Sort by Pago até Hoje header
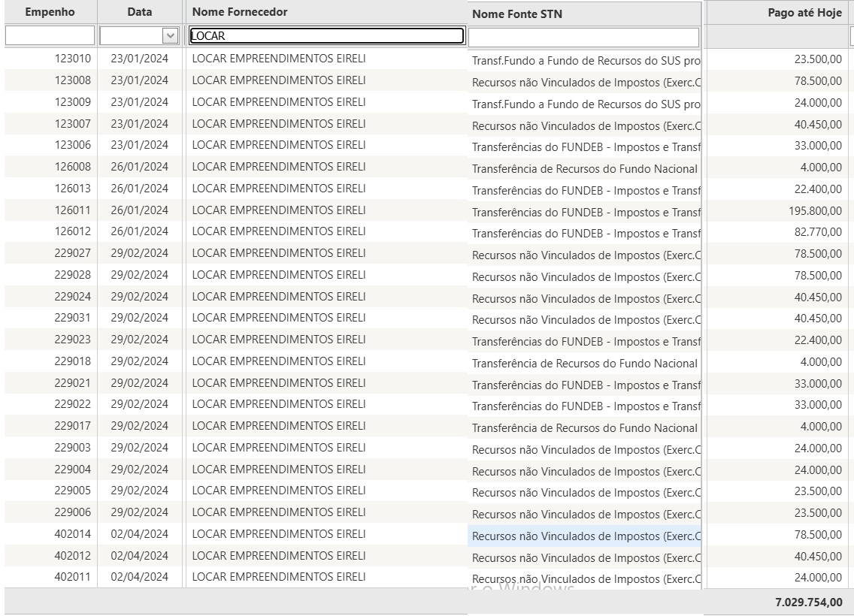 pyautogui.click(x=804, y=12)
